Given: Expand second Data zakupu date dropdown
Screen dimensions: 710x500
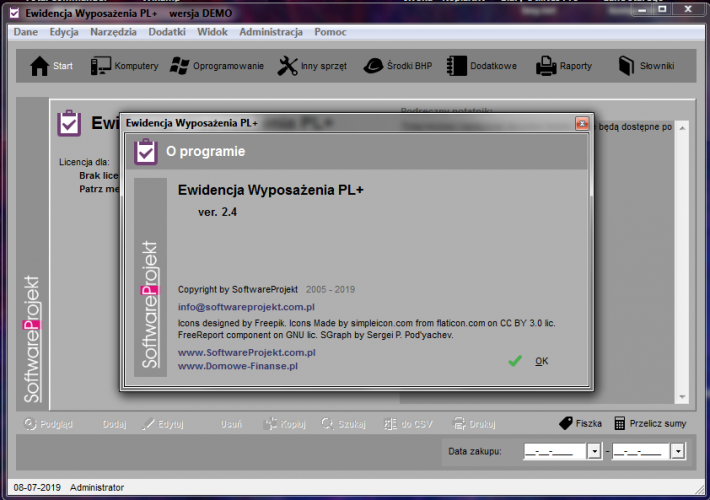Looking at the screenshot, I should (678, 452).
